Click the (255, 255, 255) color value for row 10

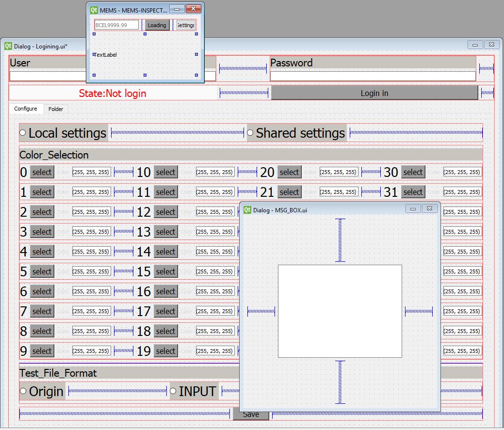pos(215,172)
